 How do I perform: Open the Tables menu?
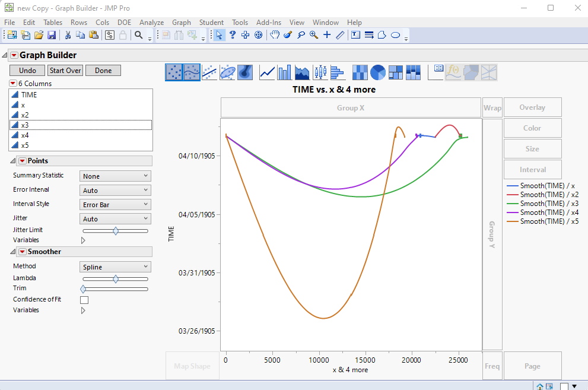53,23
